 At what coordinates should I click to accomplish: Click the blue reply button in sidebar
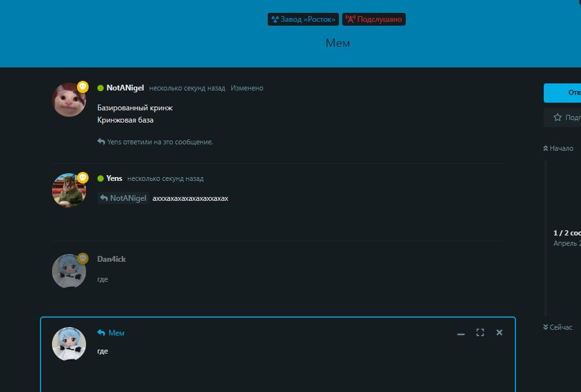click(562, 92)
